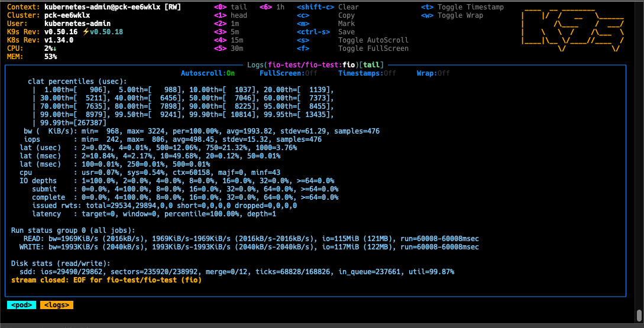Click <t> Toggle Timestamp hint
The width and height of the screenshot is (644, 328).
coord(462,7)
